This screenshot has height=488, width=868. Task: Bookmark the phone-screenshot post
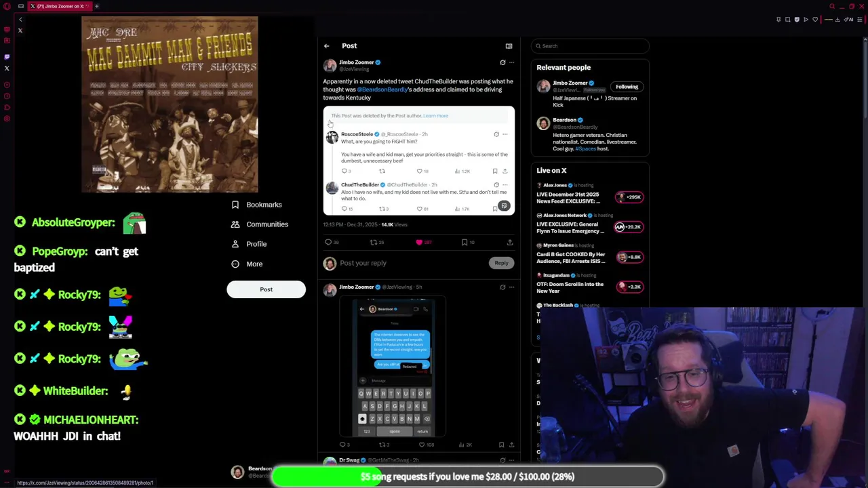tap(501, 445)
